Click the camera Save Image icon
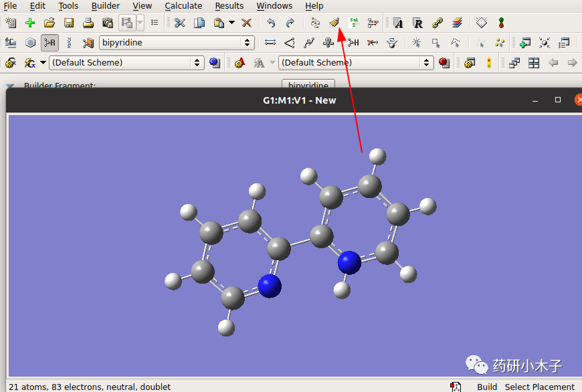The width and height of the screenshot is (582, 392). [108, 23]
